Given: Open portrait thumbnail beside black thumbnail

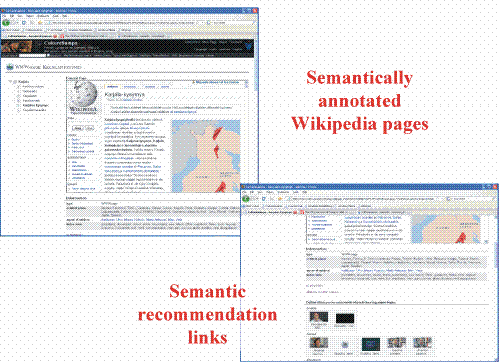Looking at the screenshot, I should tap(319, 318).
